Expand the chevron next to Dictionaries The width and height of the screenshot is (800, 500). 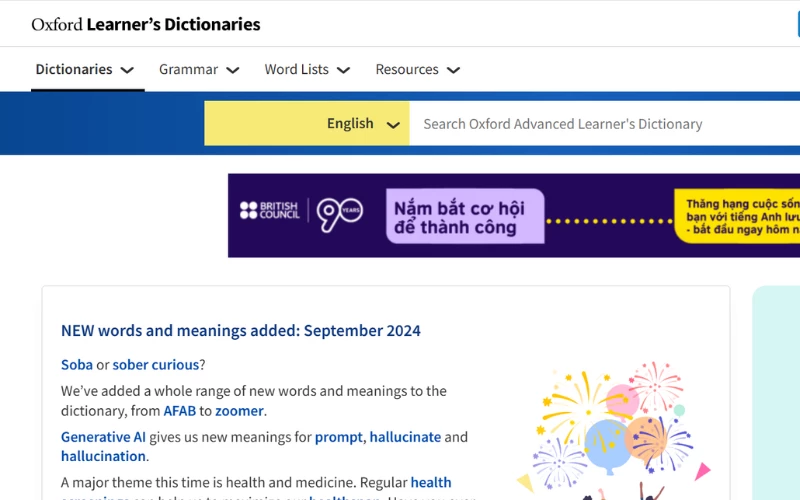[127, 70]
